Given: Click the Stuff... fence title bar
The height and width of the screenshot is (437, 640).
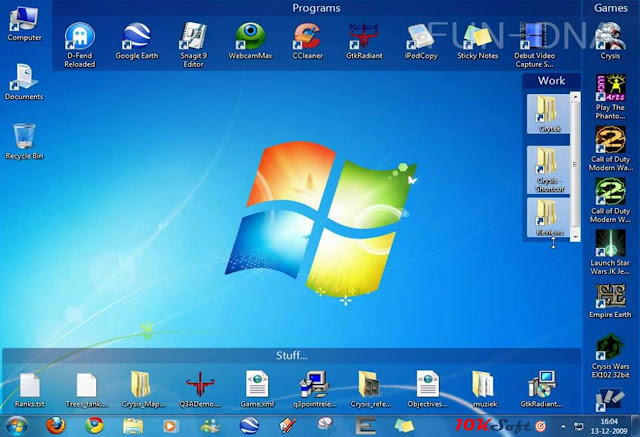Looking at the screenshot, I should (291, 355).
